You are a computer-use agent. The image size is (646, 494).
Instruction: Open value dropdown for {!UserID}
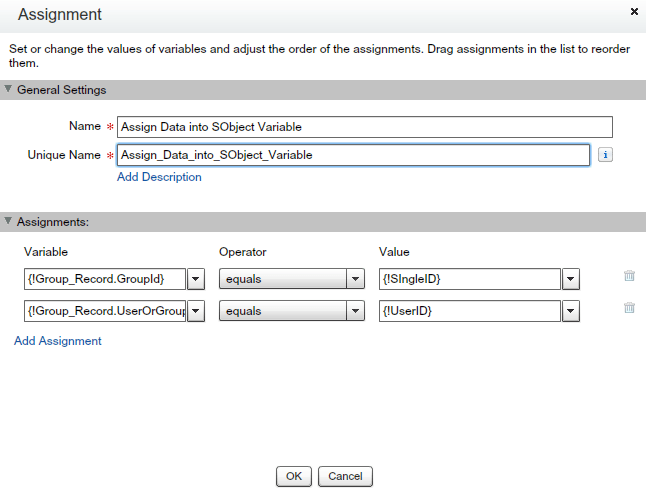point(571,311)
